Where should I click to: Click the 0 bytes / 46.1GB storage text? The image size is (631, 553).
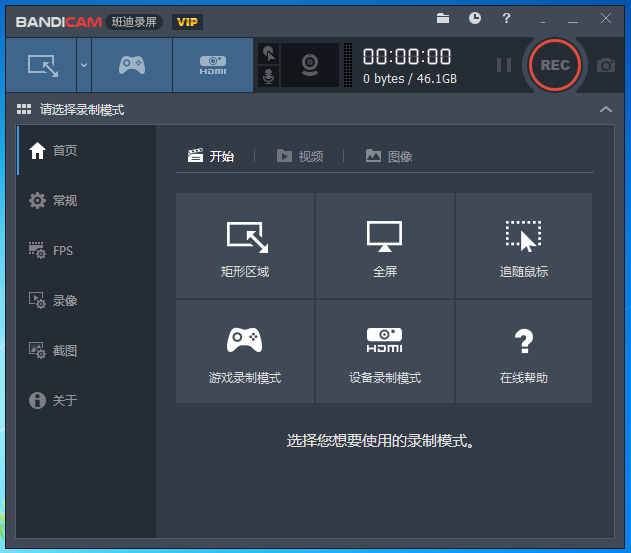pyautogui.click(x=410, y=78)
